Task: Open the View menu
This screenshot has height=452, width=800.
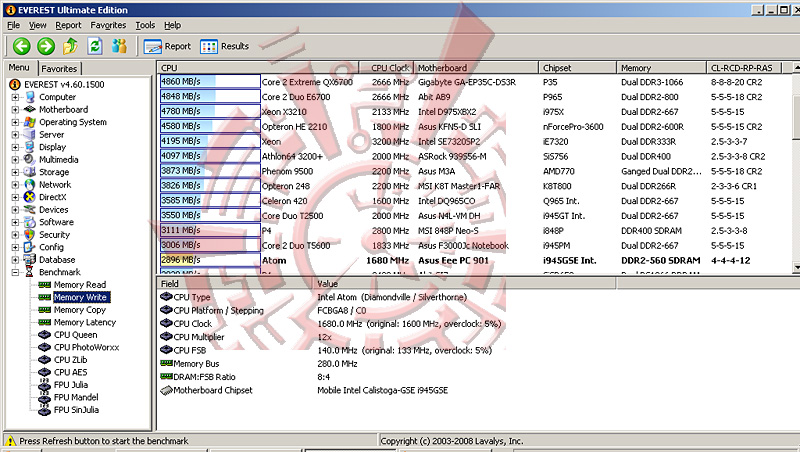Action: (37, 25)
